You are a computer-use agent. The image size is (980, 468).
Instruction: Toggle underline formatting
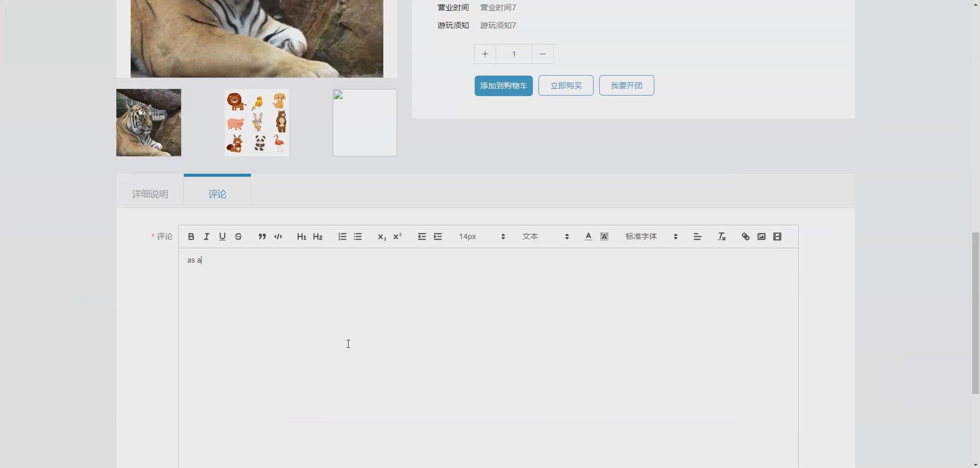[222, 236]
